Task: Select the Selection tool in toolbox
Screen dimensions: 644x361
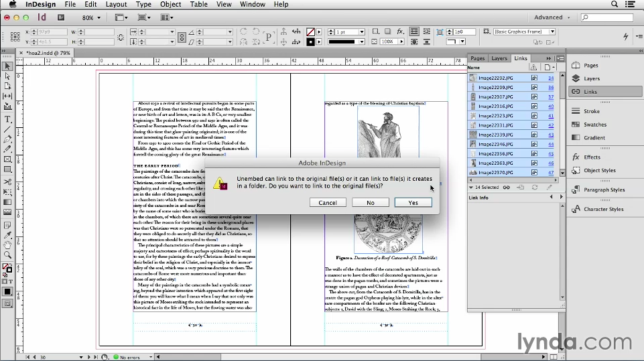Action: (7, 66)
